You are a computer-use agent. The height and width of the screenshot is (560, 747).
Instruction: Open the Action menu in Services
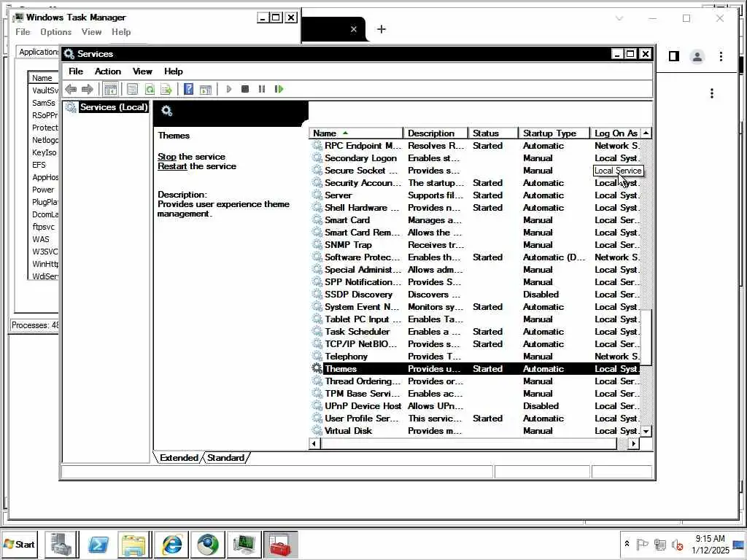108,71
